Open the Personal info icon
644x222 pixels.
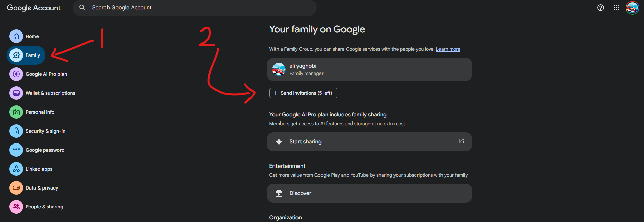coord(16,112)
